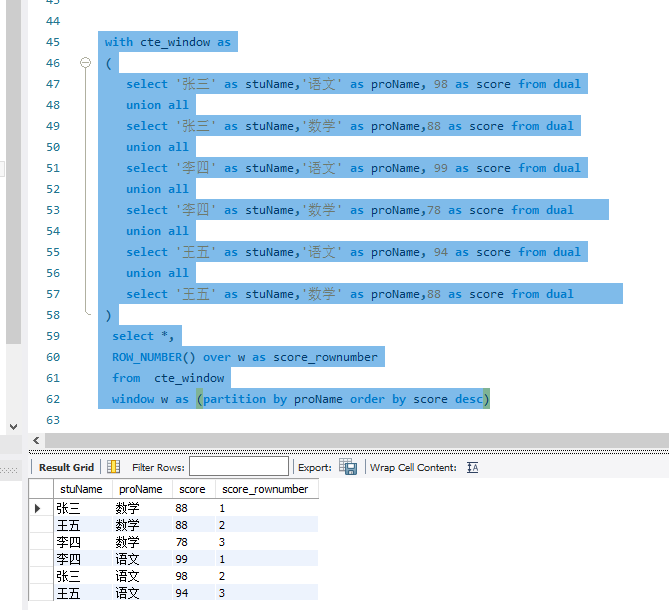The height and width of the screenshot is (610, 669).
Task: Toggle Wrap Cell Content icon
Action: (x=472, y=468)
